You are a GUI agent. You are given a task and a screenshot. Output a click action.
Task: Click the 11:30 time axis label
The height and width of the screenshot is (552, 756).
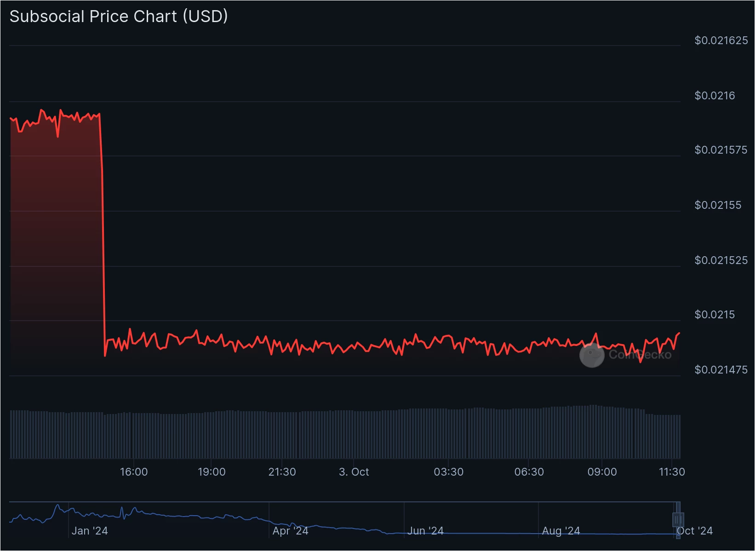tap(672, 472)
